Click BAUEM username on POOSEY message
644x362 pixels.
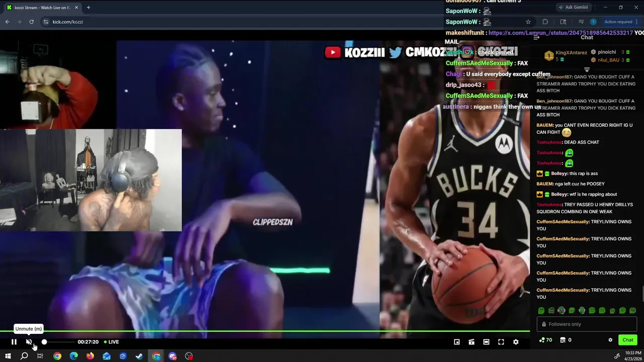545,184
